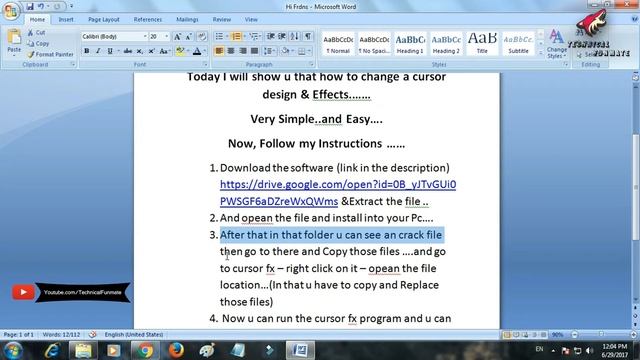Open Google Chrome from taskbar

[144, 350]
